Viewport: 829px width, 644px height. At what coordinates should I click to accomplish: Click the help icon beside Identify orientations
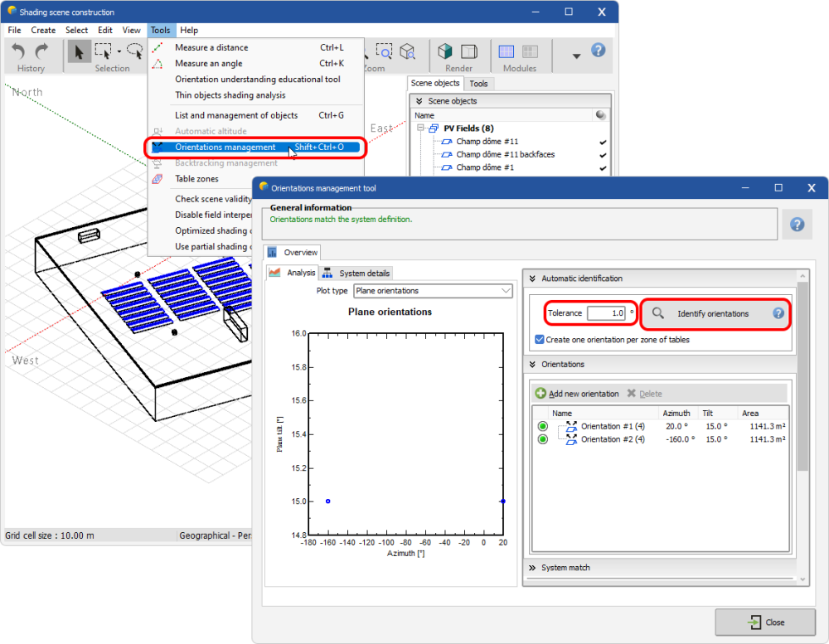778,313
